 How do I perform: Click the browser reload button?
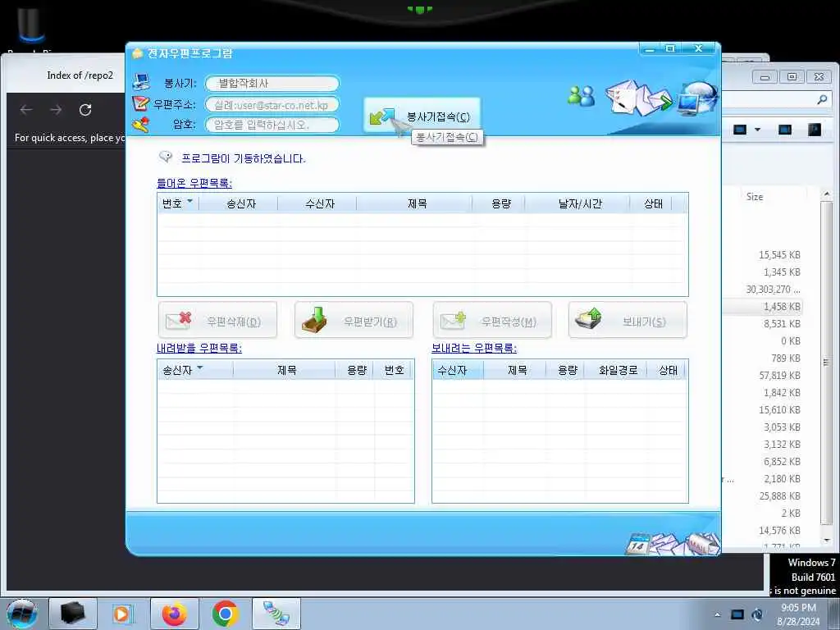point(85,110)
